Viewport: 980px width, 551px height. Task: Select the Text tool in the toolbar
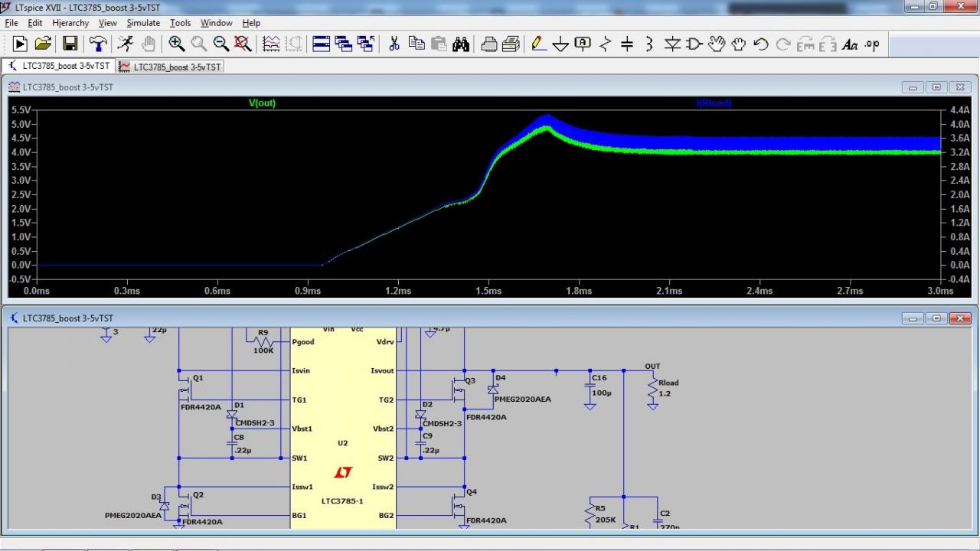(850, 44)
